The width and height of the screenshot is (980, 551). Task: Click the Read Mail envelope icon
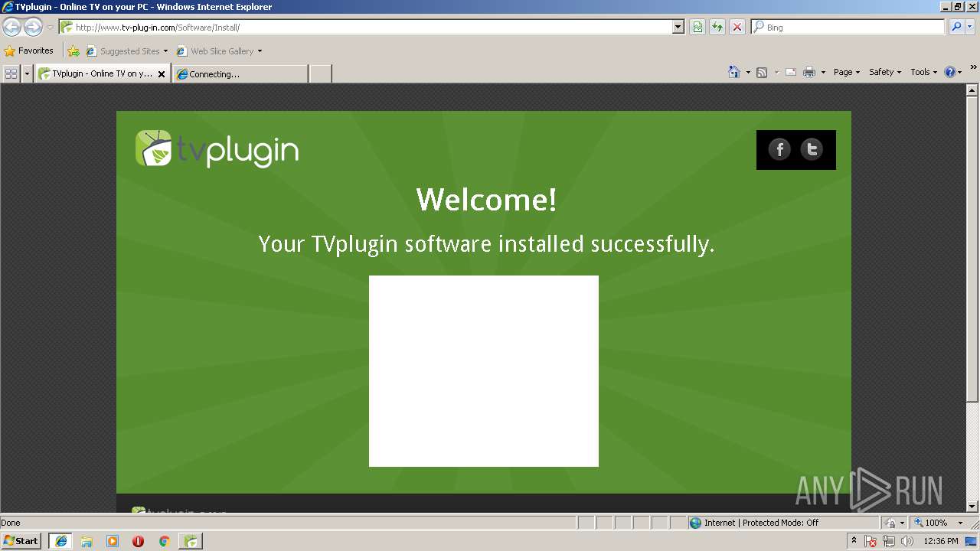pyautogui.click(x=791, y=72)
